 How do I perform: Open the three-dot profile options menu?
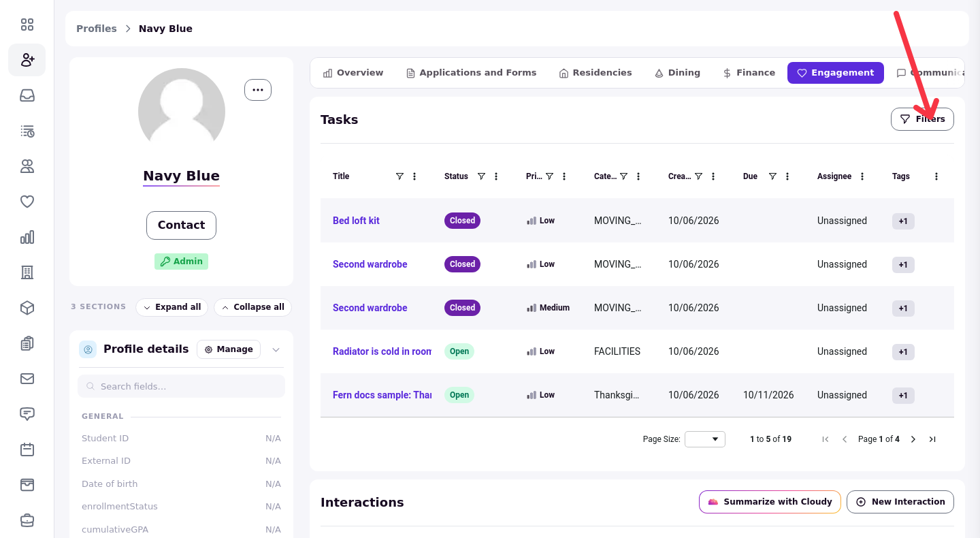258,90
